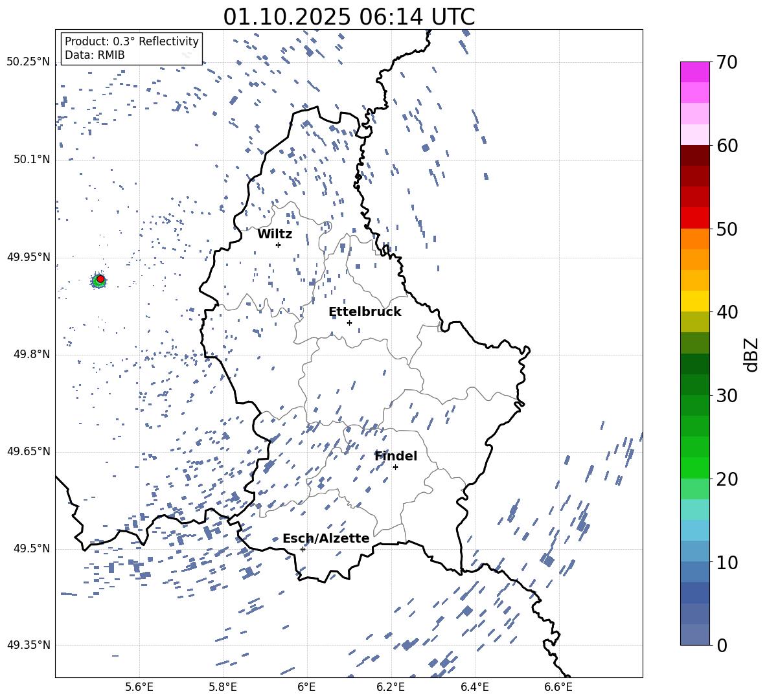
Task: Click the 49.95°N latitude label
Action: pyautogui.click(x=29, y=257)
